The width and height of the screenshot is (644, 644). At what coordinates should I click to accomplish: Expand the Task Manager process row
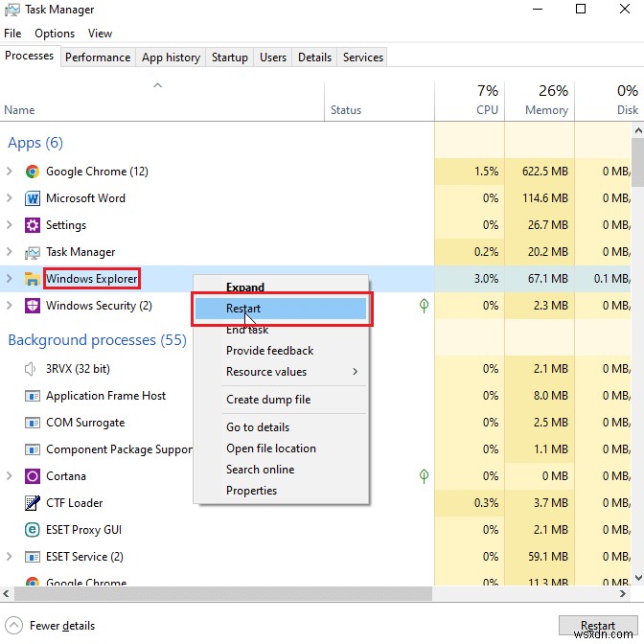coord(9,252)
